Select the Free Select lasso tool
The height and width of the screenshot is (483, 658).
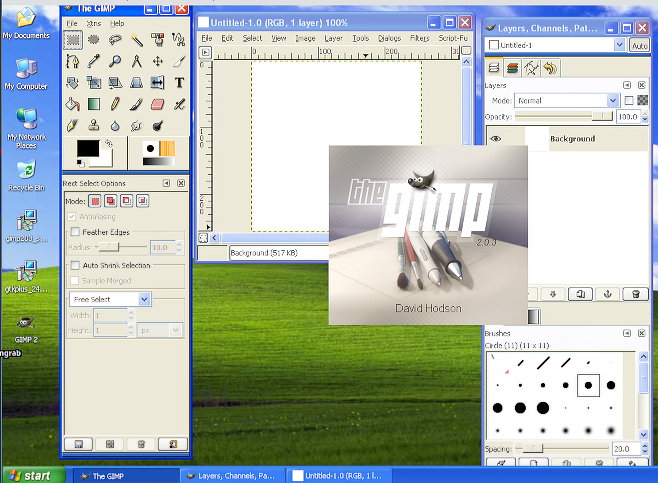pyautogui.click(x=115, y=40)
